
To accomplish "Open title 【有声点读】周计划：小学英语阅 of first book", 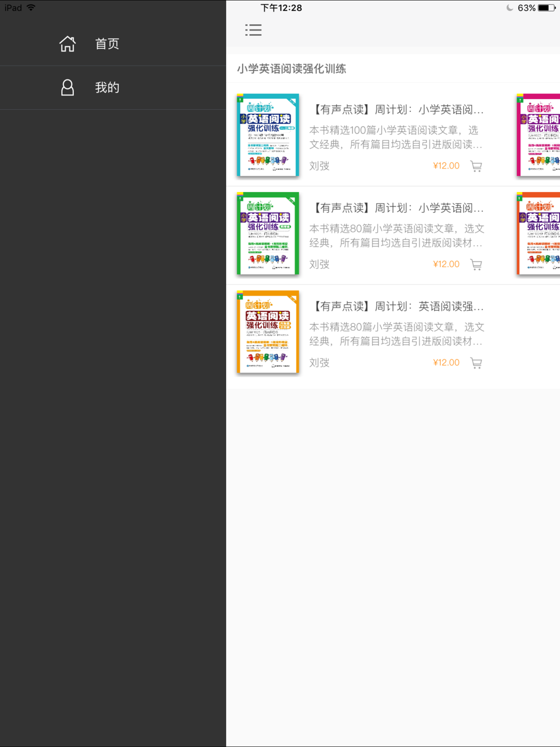I will pos(396,110).
